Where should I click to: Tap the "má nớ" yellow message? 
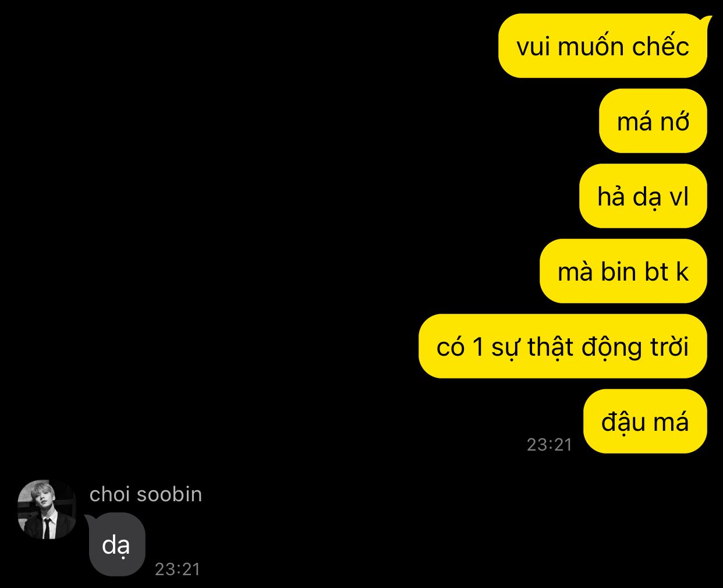coord(653,121)
